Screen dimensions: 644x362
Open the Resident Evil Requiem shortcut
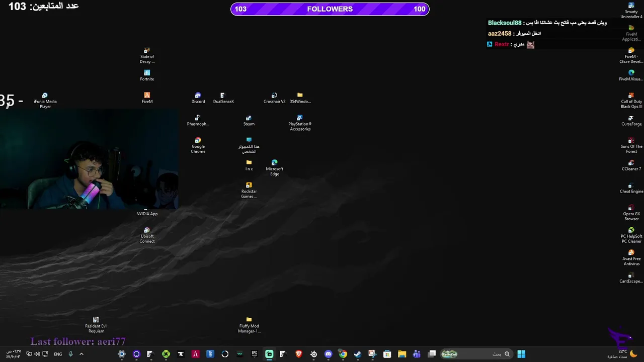tap(96, 325)
